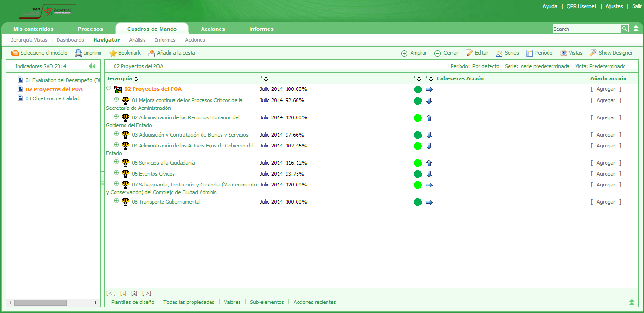644x313 pixels.
Task: Click Añadir a la cesta icon
Action: point(152,53)
